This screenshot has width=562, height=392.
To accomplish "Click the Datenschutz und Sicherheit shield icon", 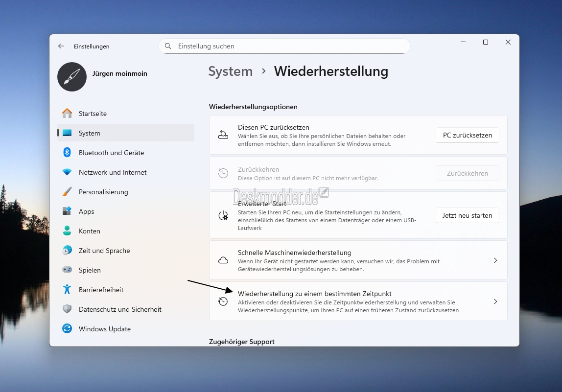I will (67, 309).
